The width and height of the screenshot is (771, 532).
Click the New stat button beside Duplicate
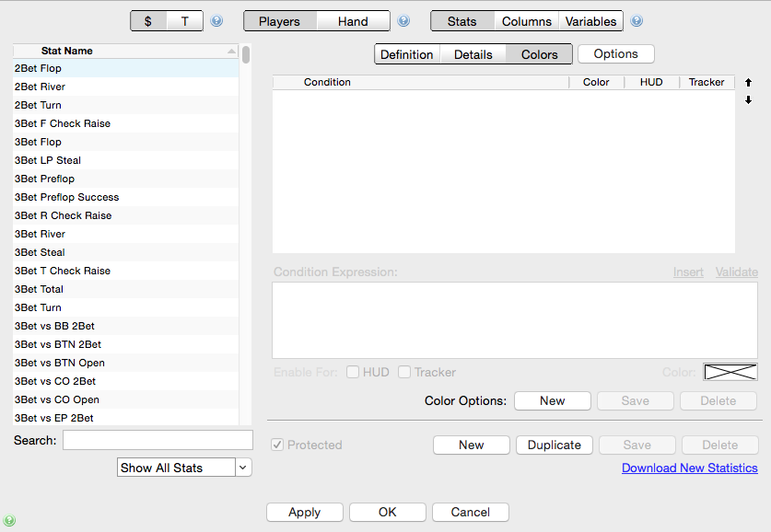472,445
